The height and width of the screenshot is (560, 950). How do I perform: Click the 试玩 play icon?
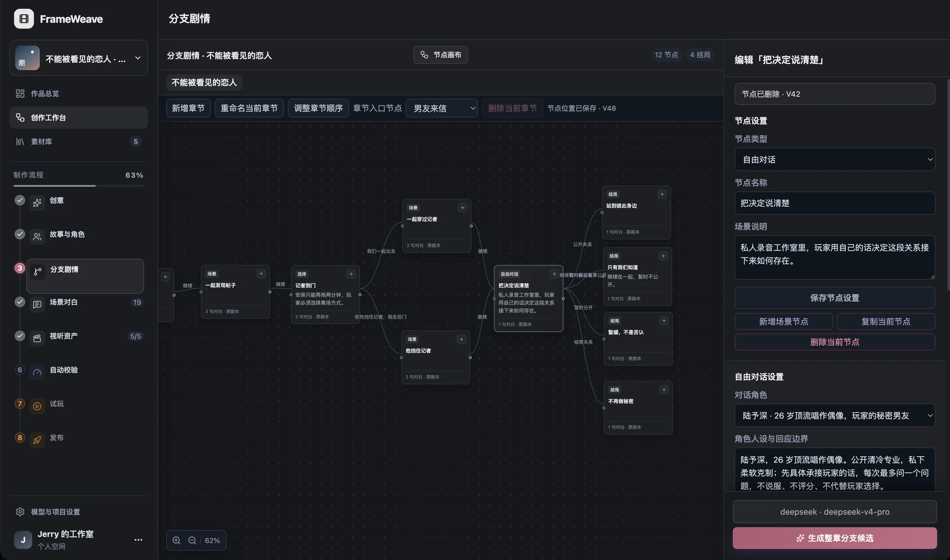(37, 406)
